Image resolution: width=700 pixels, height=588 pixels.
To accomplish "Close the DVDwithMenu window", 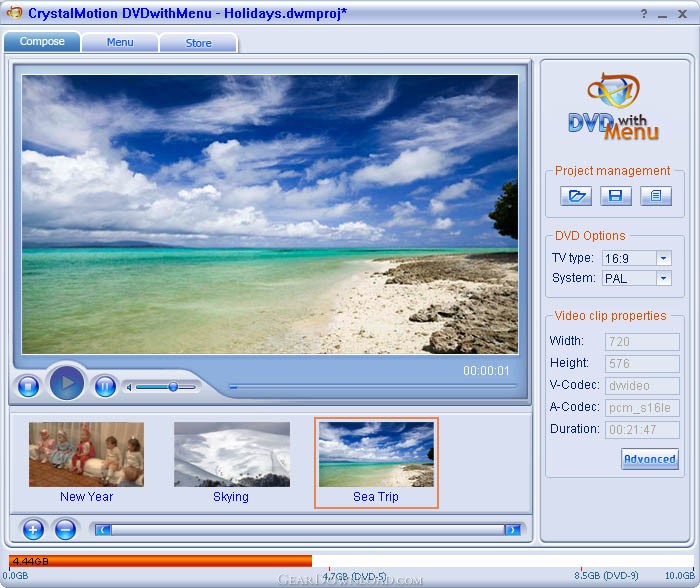I will coord(682,14).
